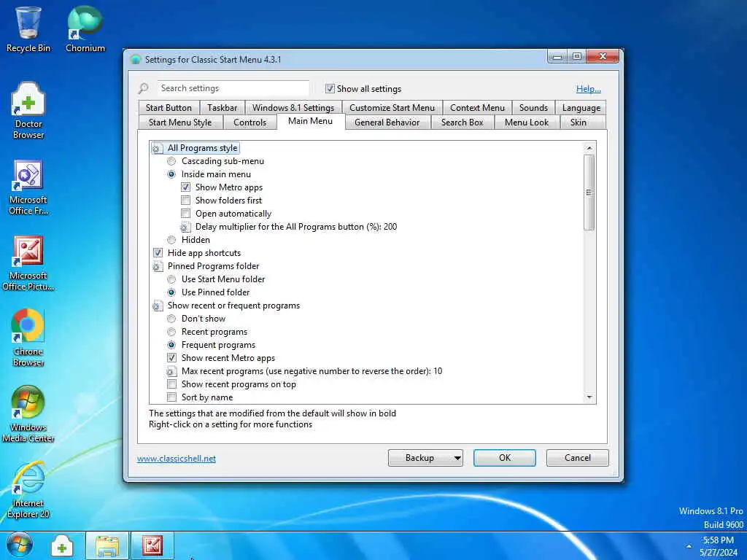747x560 pixels.
Task: Switch to the Search Box tab
Action: pyautogui.click(x=462, y=122)
